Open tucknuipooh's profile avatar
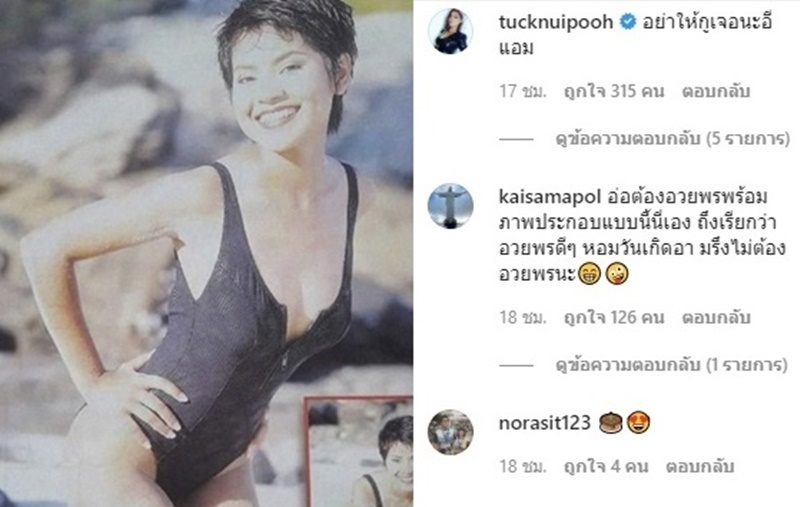This screenshot has height=507, width=800. (x=450, y=31)
